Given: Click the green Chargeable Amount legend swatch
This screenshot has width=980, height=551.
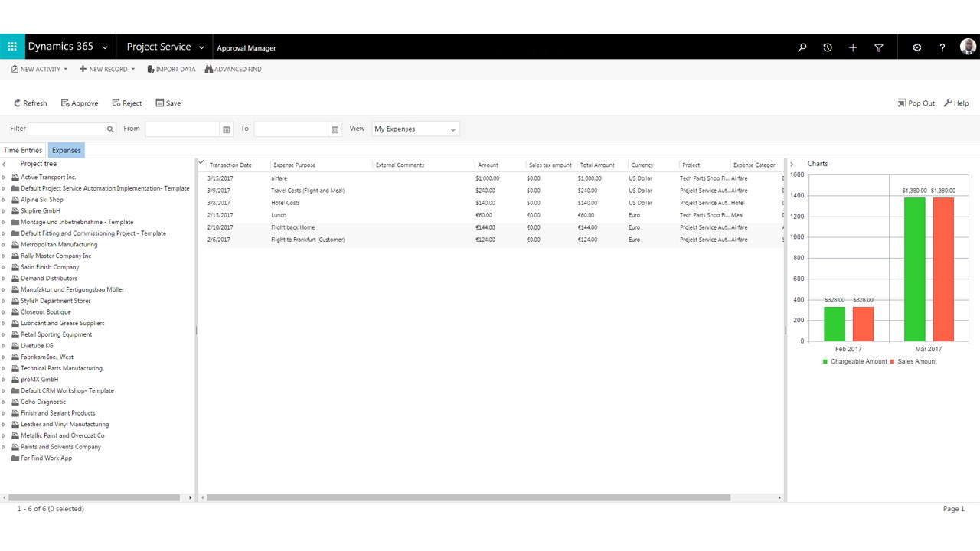Looking at the screenshot, I should (825, 362).
